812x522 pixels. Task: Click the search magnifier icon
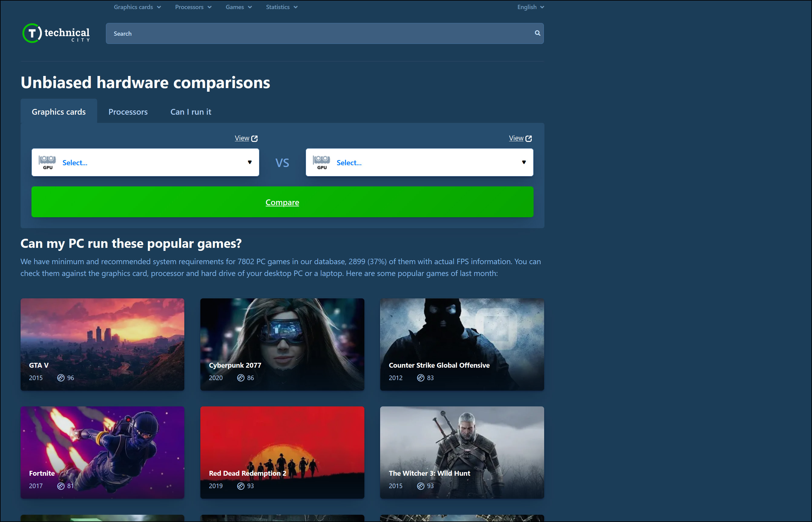click(x=537, y=33)
